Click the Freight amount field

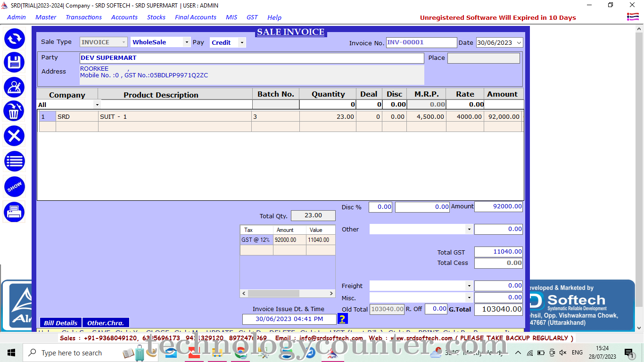[x=499, y=286]
